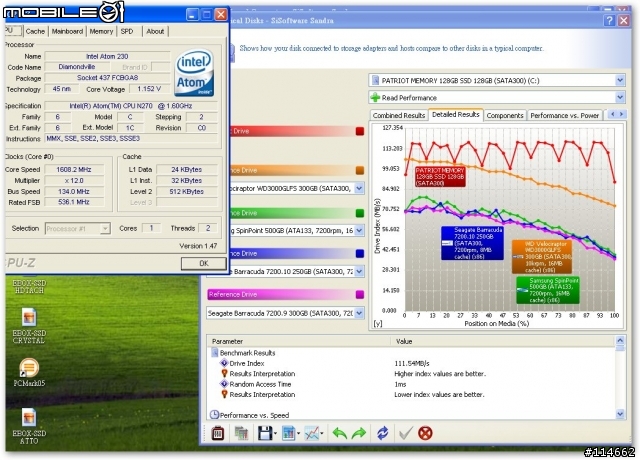Click OK button in CPU-Z

click(204, 263)
